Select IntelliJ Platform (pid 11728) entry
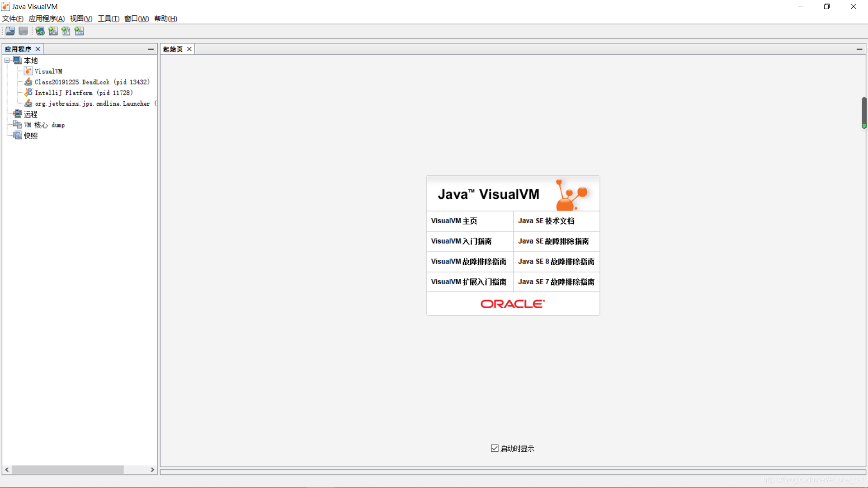This screenshot has width=868, height=488. pyautogui.click(x=84, y=93)
